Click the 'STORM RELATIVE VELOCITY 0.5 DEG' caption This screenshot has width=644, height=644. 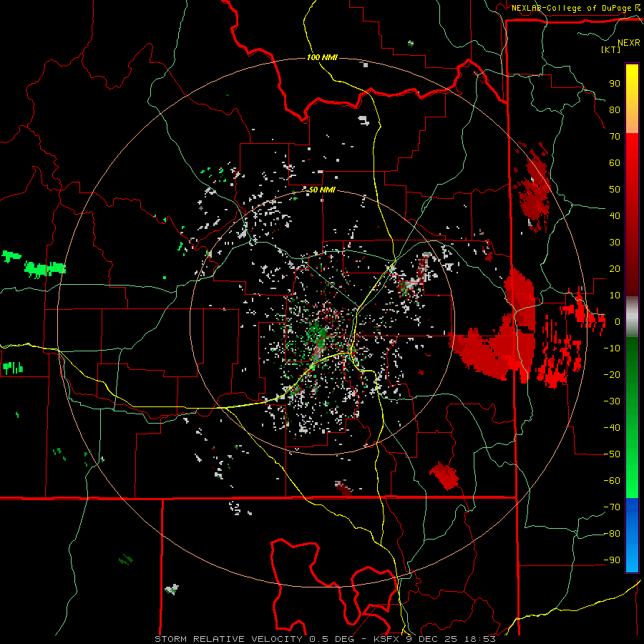pos(255,639)
